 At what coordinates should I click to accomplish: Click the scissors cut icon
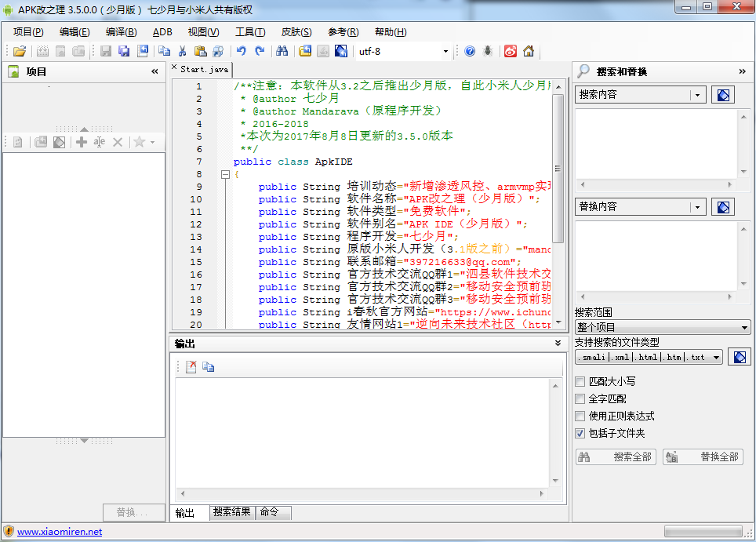[x=182, y=51]
